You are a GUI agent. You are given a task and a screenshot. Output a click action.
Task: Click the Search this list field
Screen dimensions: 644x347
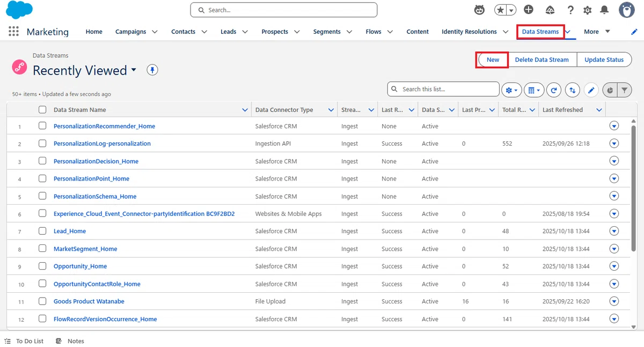point(443,89)
